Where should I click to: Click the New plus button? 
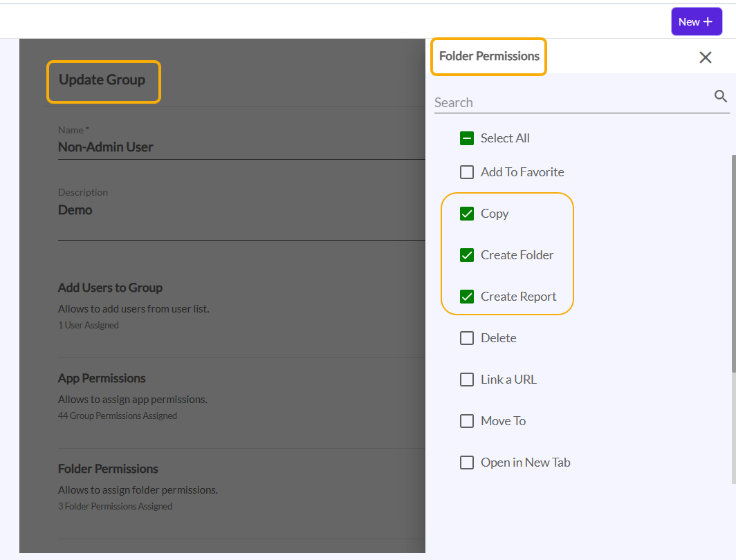point(696,22)
